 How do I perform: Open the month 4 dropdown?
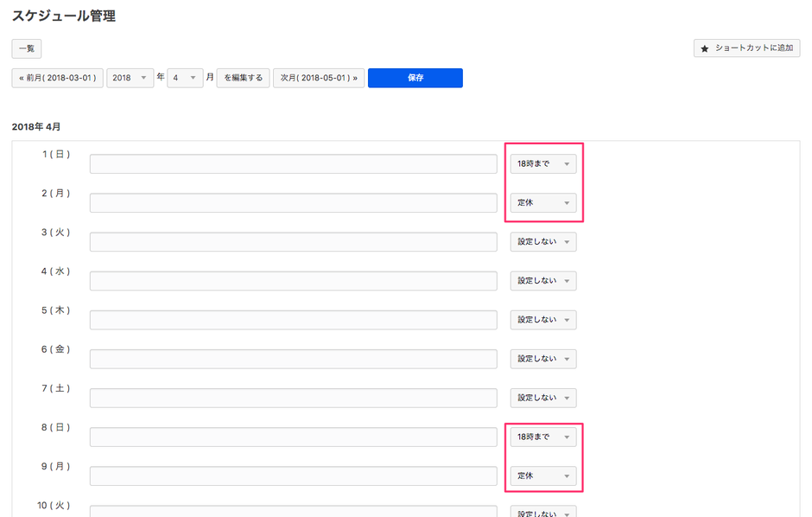point(185,78)
